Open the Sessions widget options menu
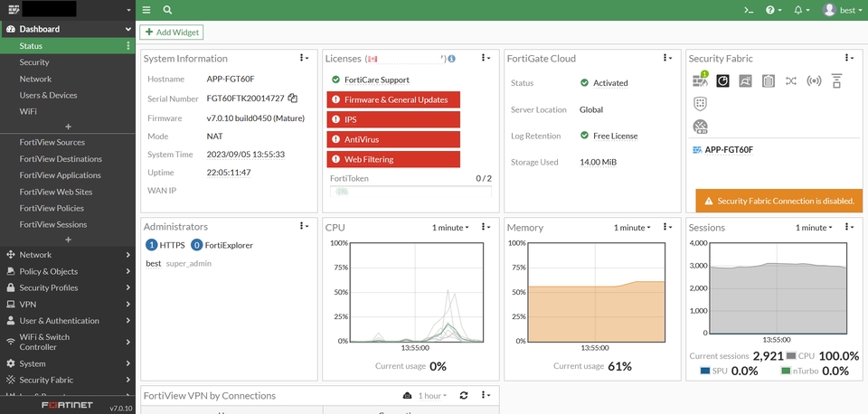 tap(849, 227)
